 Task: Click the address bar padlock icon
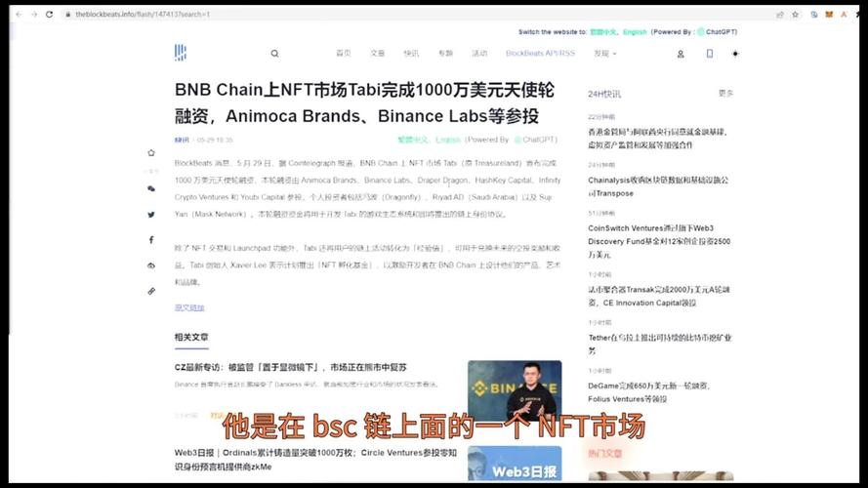pos(68,15)
